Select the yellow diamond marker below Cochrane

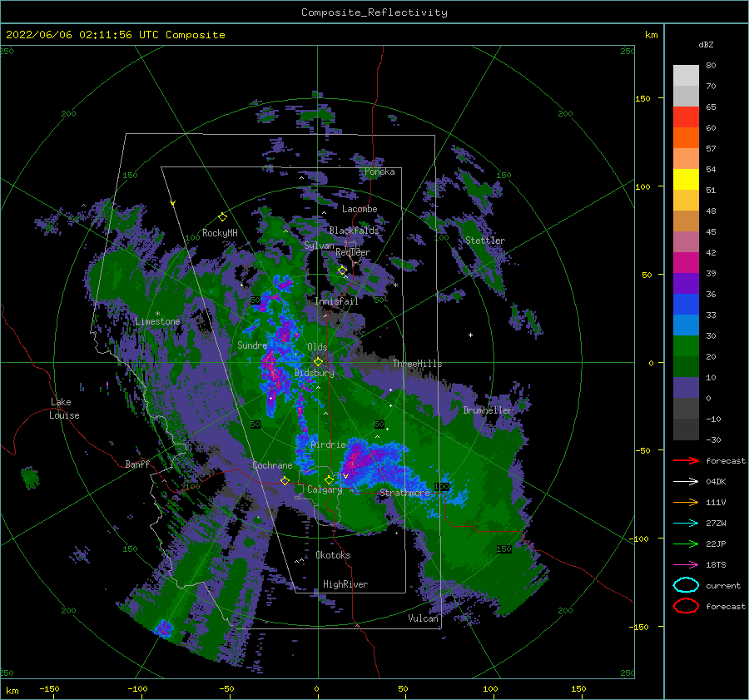285,480
